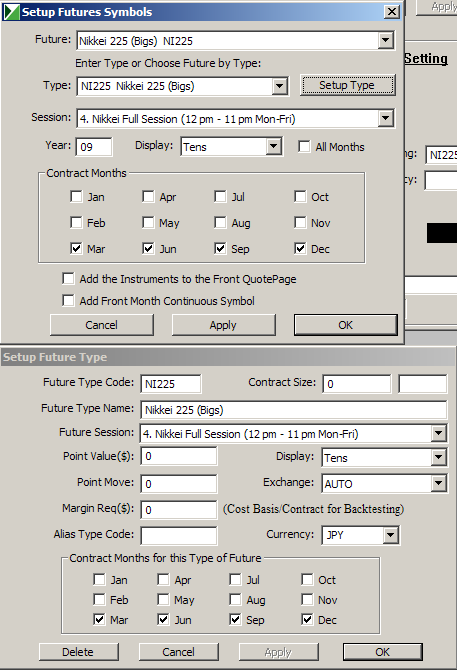Click the Alias Type Code field
The height and width of the screenshot is (670, 457).
[x=179, y=536]
